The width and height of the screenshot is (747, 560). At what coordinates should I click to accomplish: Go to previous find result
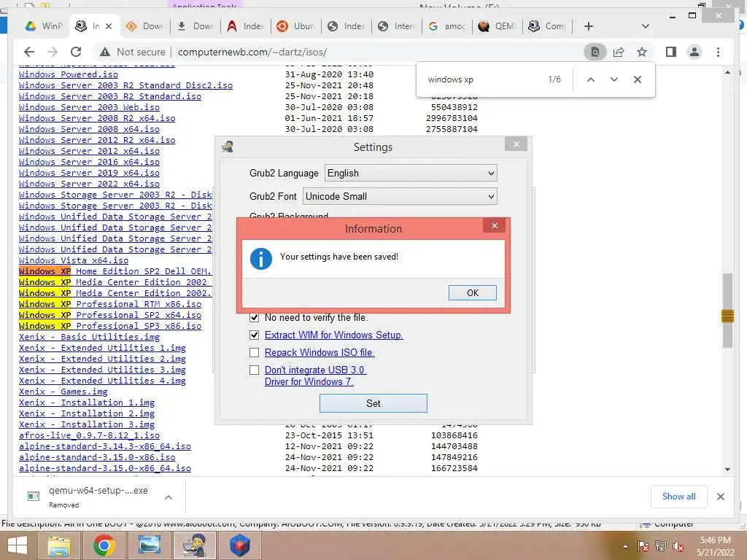591,79
